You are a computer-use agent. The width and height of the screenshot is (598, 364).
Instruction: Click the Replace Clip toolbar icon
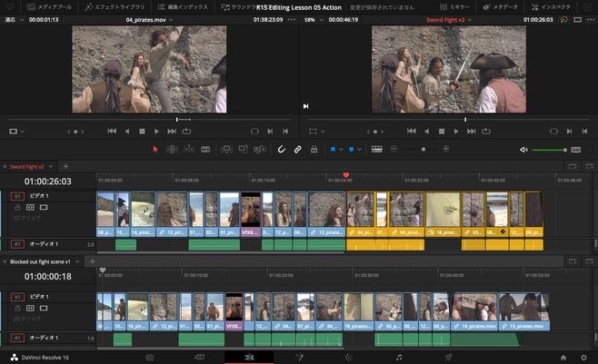[x=259, y=149]
